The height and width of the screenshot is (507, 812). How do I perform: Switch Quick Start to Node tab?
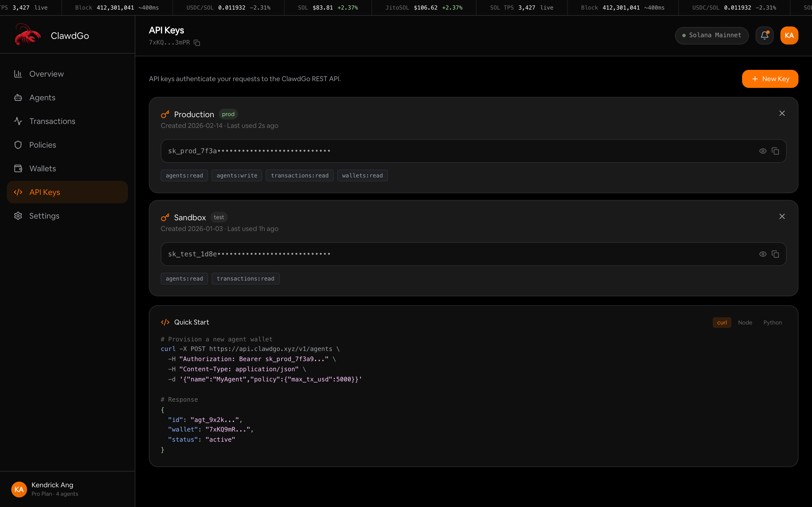[x=745, y=323]
